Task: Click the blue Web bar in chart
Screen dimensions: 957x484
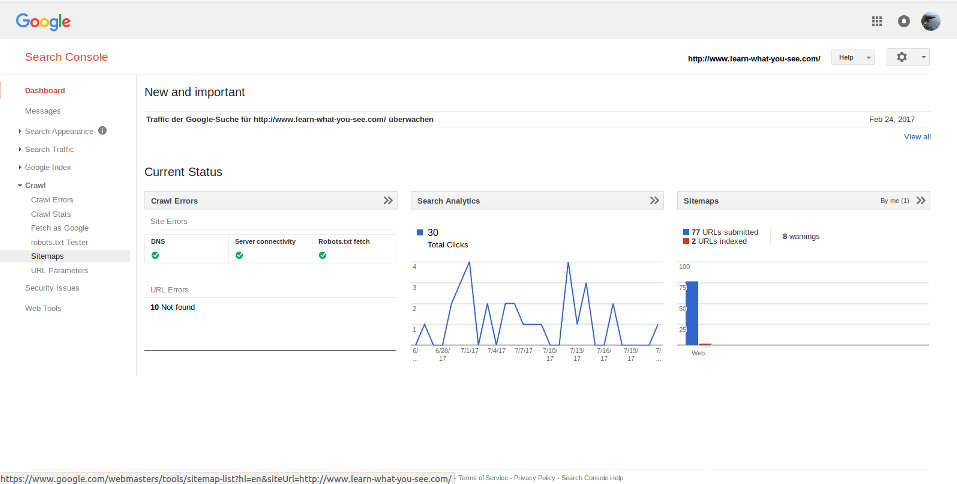Action: click(692, 313)
